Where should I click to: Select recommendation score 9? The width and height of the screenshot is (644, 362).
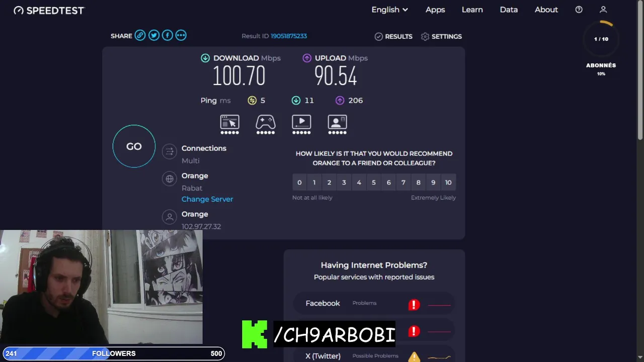[x=433, y=183]
